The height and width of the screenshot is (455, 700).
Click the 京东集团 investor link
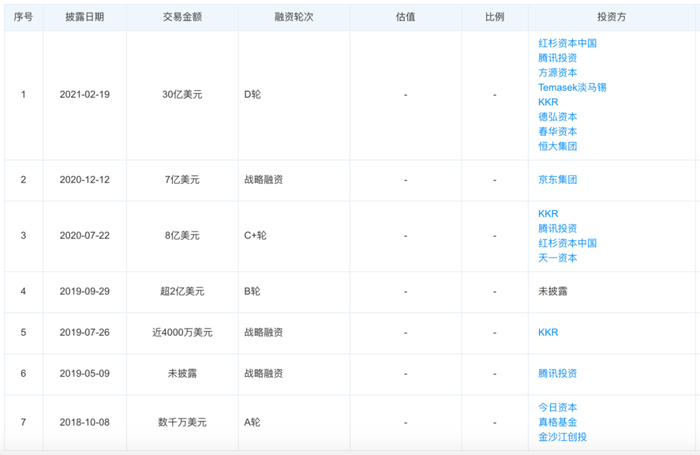pyautogui.click(x=557, y=180)
